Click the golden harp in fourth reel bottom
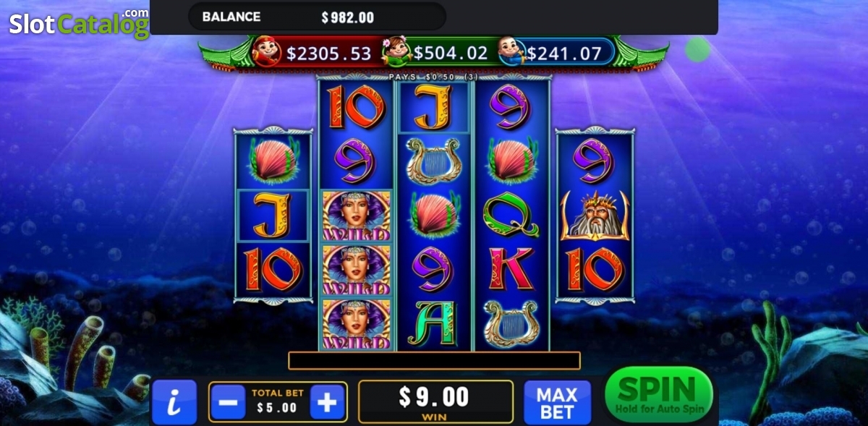 511,323
